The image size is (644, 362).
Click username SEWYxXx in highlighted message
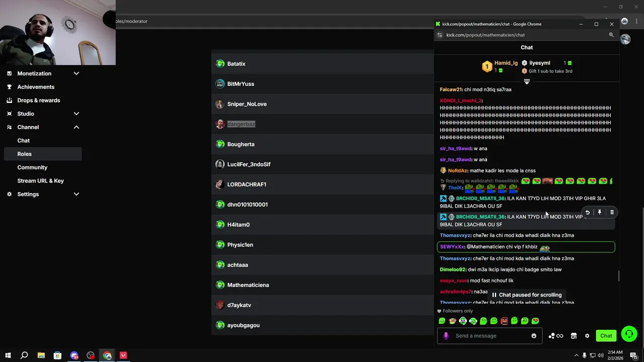[452, 247]
